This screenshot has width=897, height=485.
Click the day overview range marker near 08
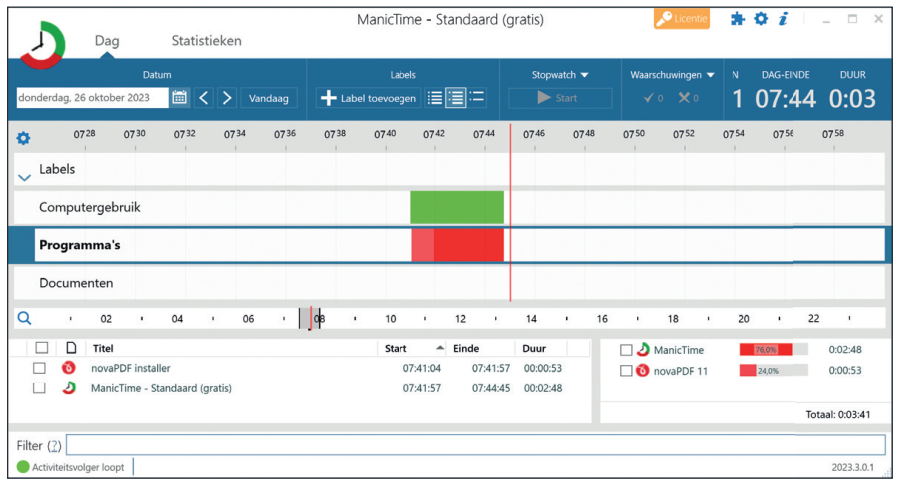pyautogui.click(x=309, y=319)
